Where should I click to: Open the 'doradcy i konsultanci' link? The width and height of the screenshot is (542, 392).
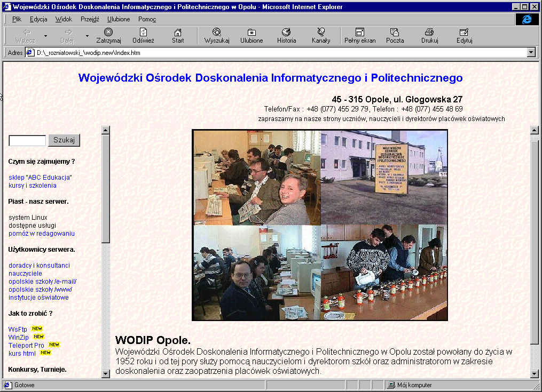tap(39, 266)
